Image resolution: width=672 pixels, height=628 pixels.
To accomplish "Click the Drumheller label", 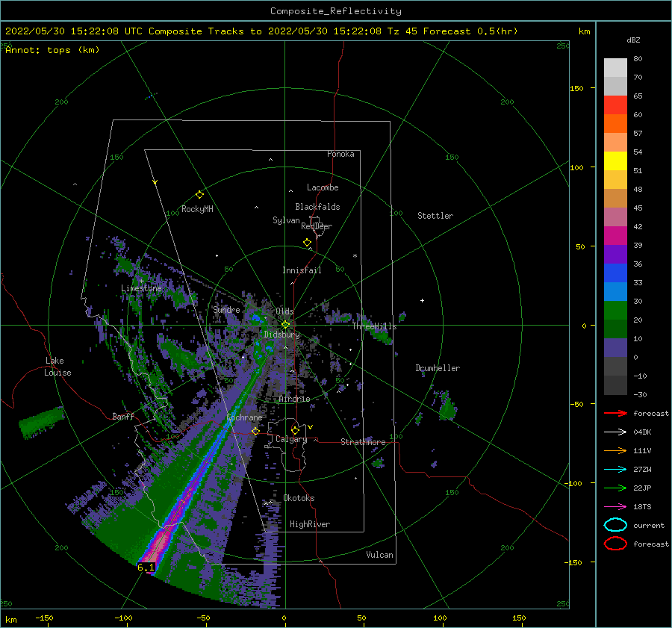I will [x=438, y=368].
